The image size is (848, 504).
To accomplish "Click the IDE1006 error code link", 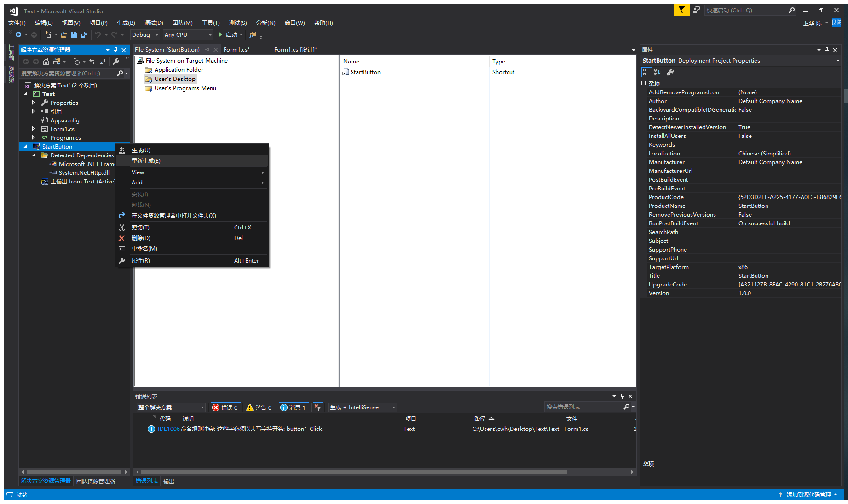I will (168, 429).
